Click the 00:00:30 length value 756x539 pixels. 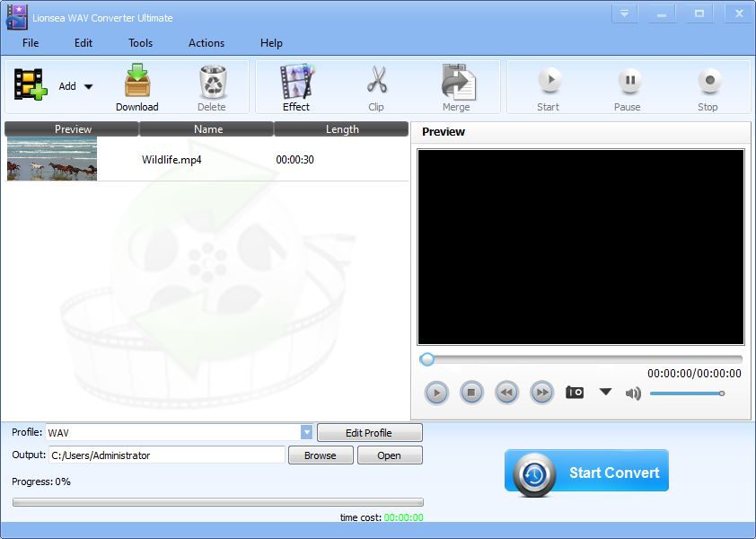tap(294, 160)
